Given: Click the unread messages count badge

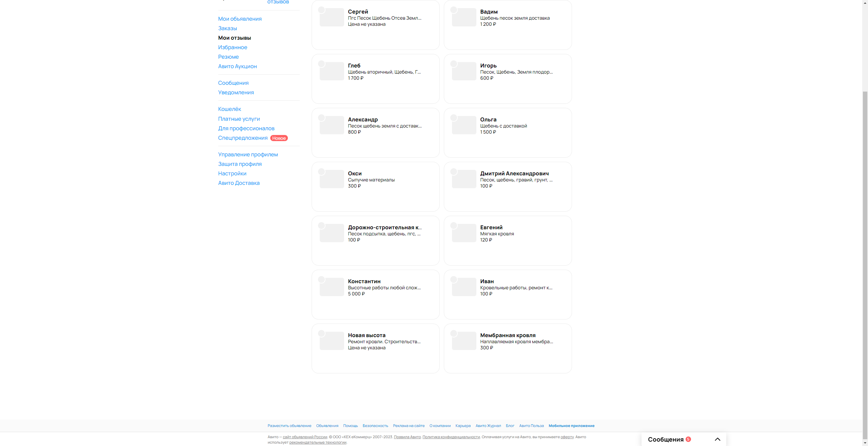Looking at the screenshot, I should point(688,439).
